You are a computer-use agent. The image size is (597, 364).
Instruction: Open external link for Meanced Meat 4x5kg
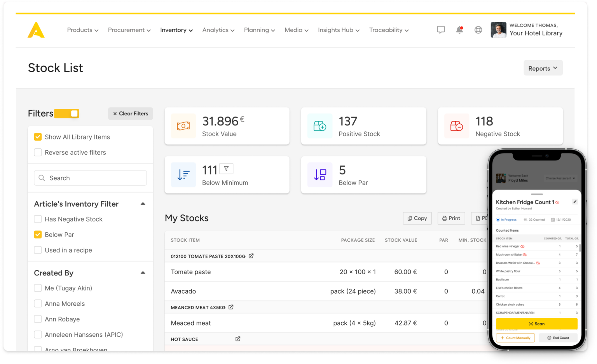click(x=231, y=307)
